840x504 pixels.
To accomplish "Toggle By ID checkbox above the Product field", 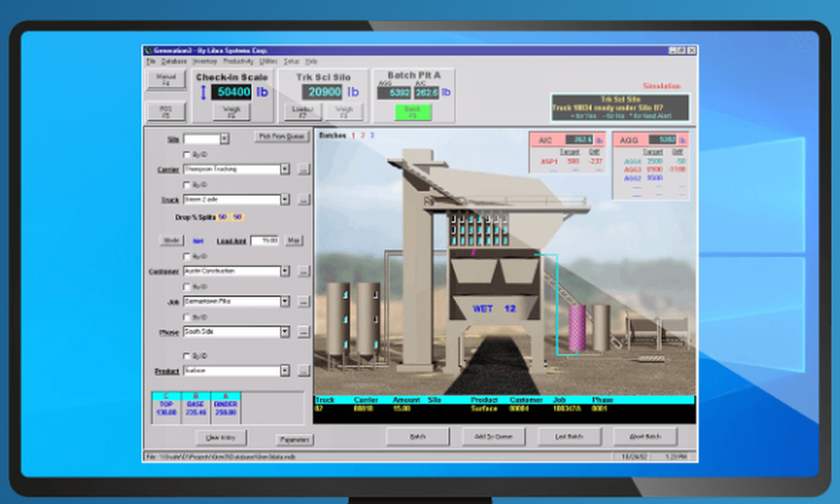I will pyautogui.click(x=186, y=355).
